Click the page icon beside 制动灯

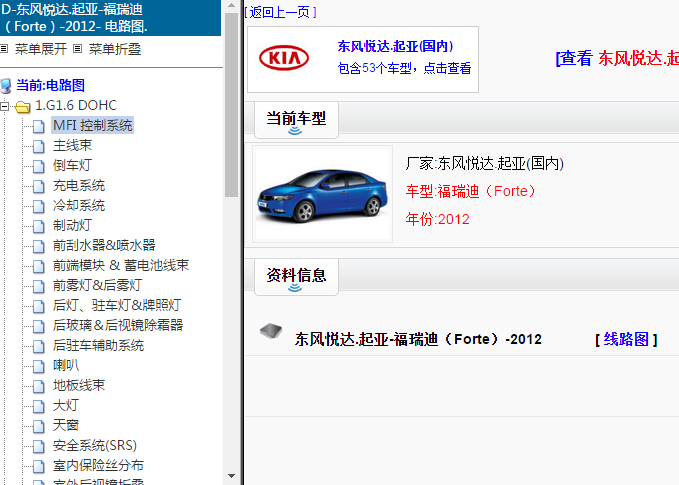click(x=39, y=226)
